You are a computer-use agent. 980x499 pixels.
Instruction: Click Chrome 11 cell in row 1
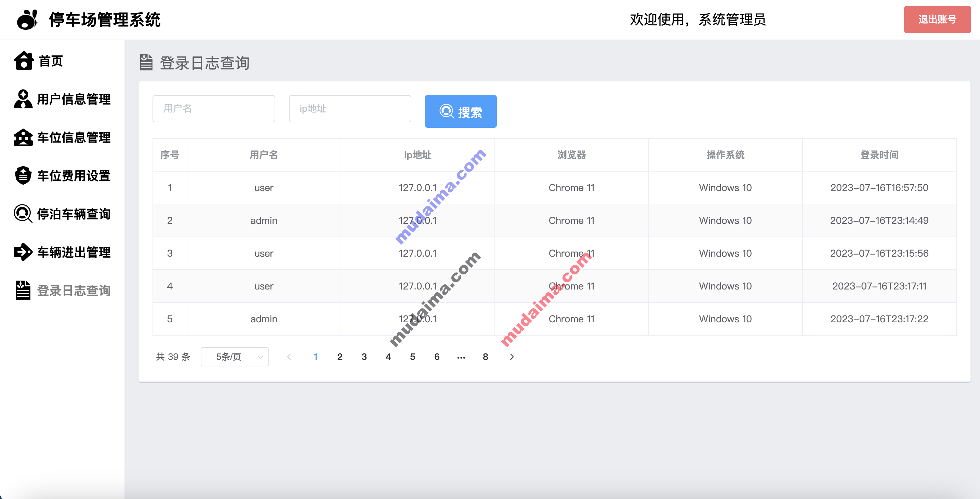[x=571, y=188]
